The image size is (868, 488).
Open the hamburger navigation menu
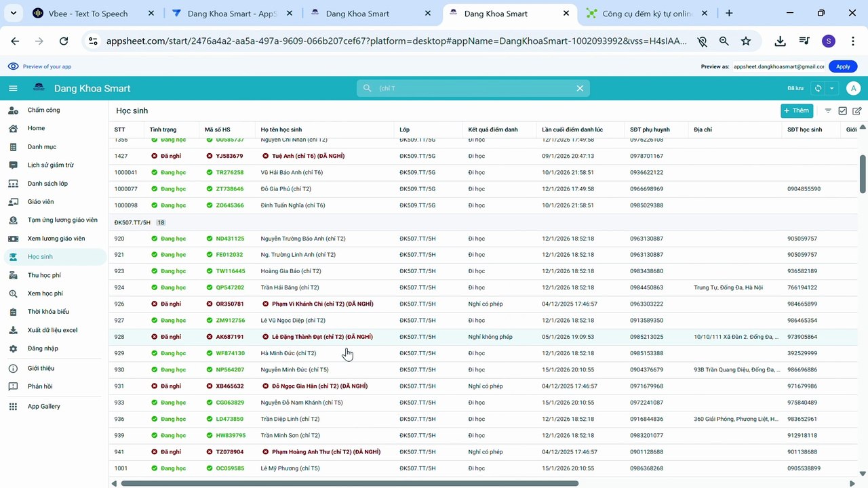13,88
